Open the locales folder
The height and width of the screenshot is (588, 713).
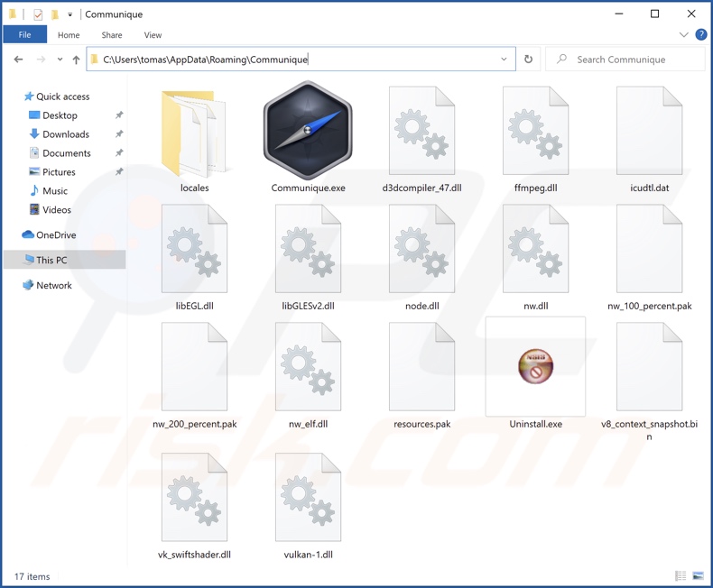pos(194,134)
